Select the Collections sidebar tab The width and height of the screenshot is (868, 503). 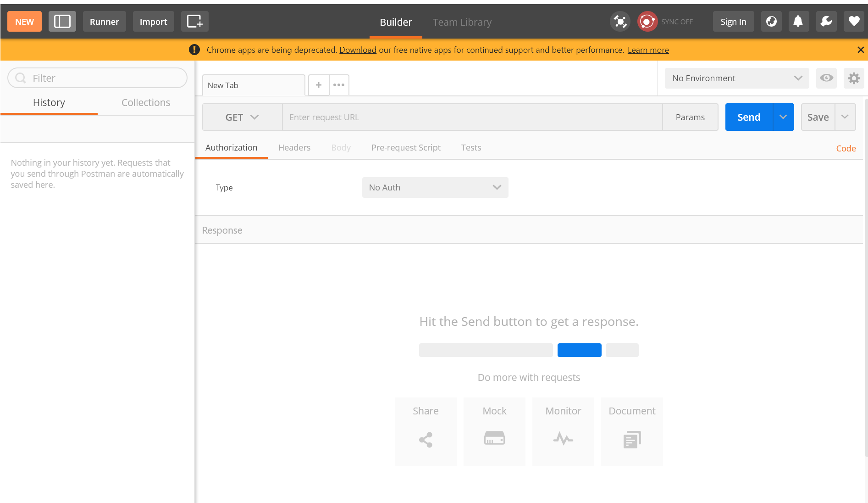(x=146, y=102)
